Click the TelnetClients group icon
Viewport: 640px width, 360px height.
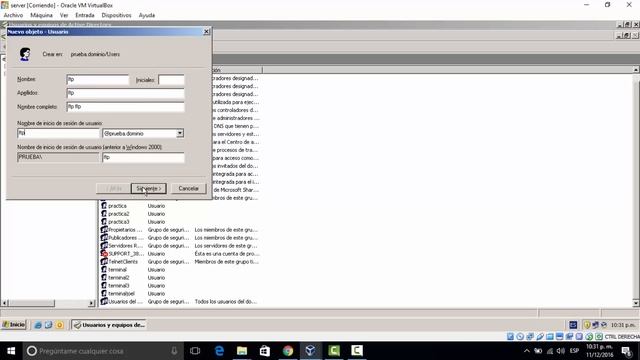(104, 262)
